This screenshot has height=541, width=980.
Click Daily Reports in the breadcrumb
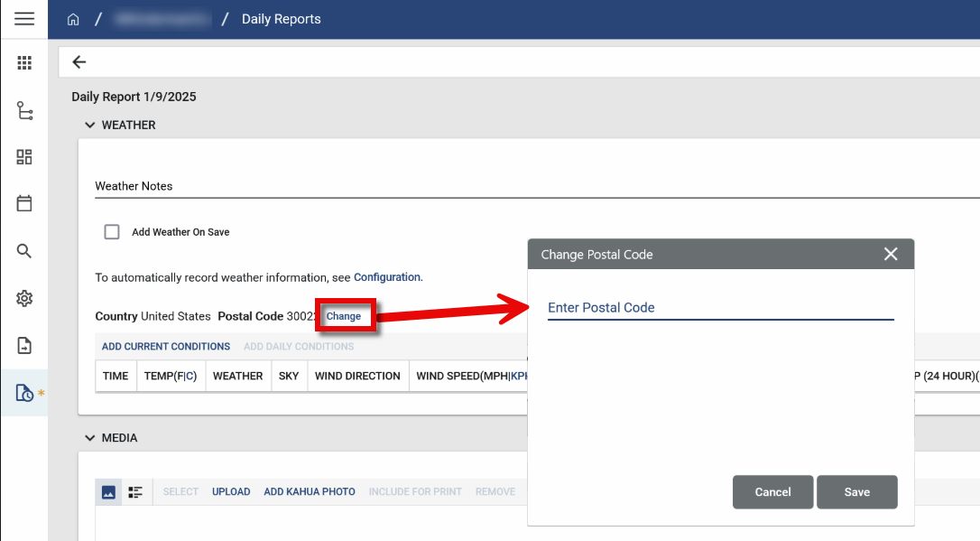point(281,19)
